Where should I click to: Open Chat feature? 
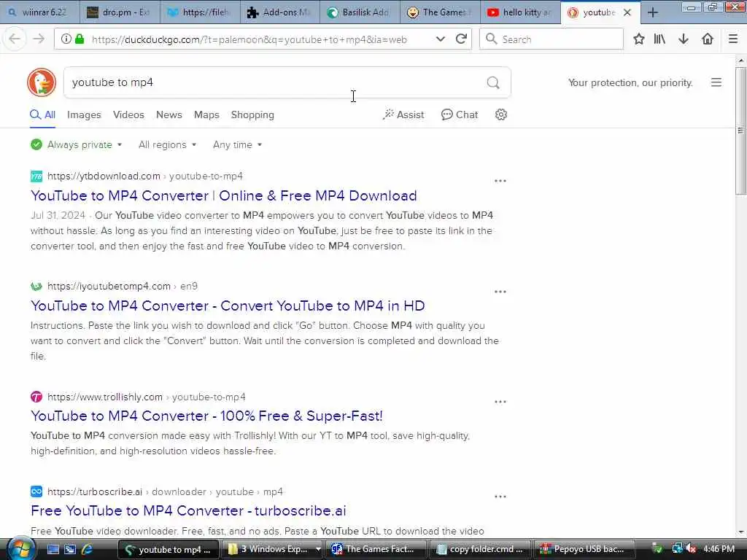pos(460,114)
